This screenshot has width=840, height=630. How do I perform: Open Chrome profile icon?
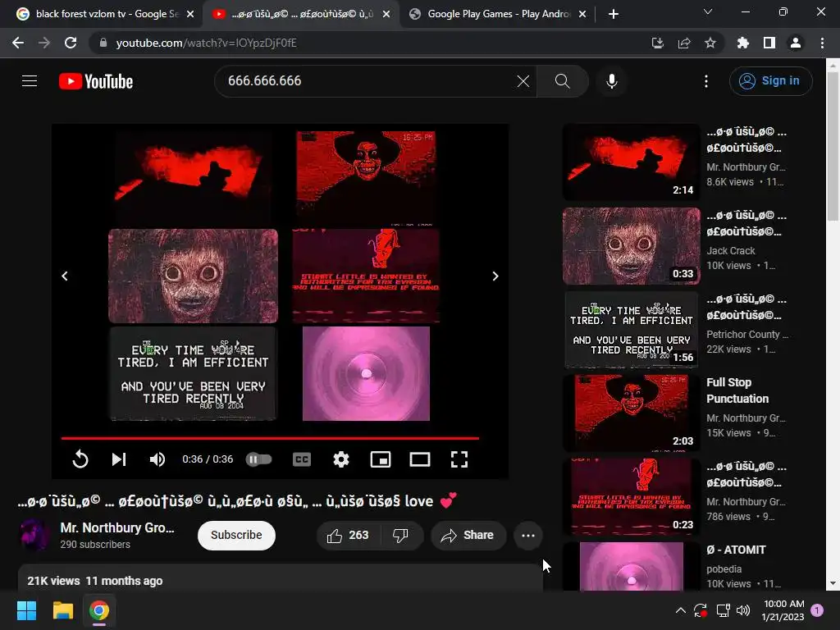[796, 43]
